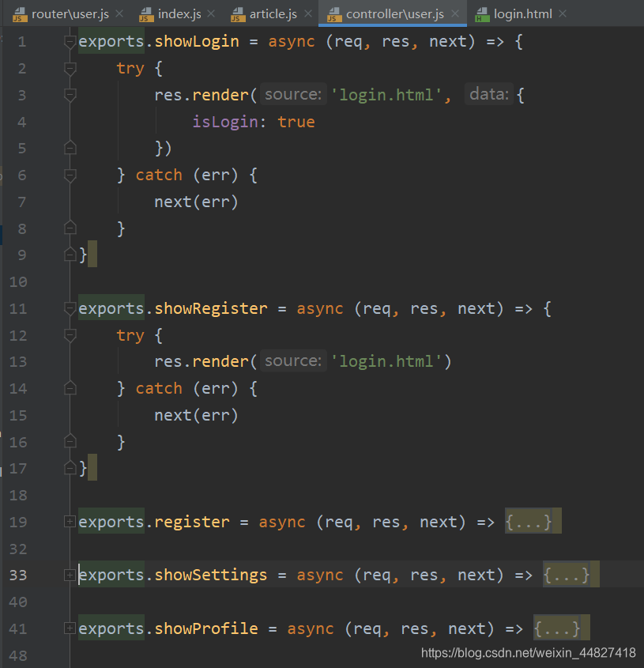Click the fold end marker at line 8

pyautogui.click(x=70, y=228)
